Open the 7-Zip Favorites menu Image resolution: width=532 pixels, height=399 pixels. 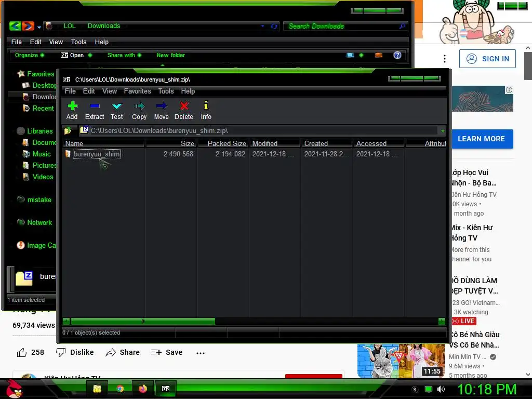[x=137, y=91]
